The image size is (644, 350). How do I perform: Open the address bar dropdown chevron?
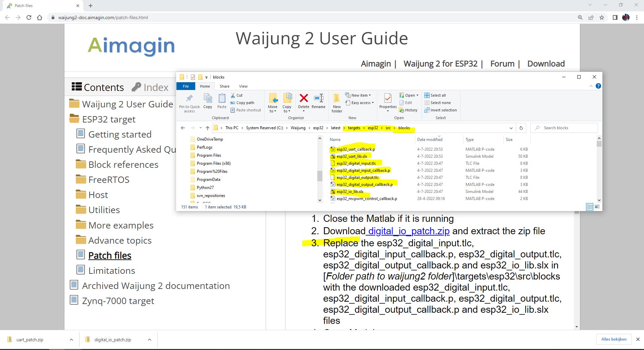[511, 128]
